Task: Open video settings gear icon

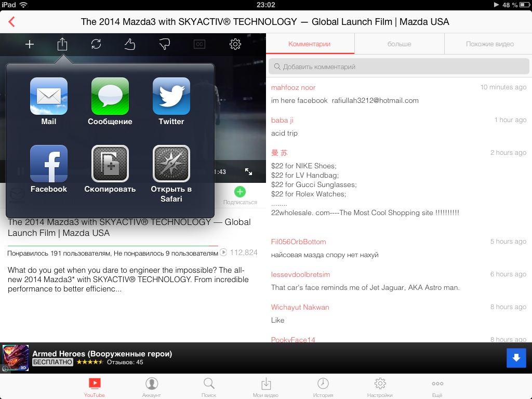Action: coord(235,44)
